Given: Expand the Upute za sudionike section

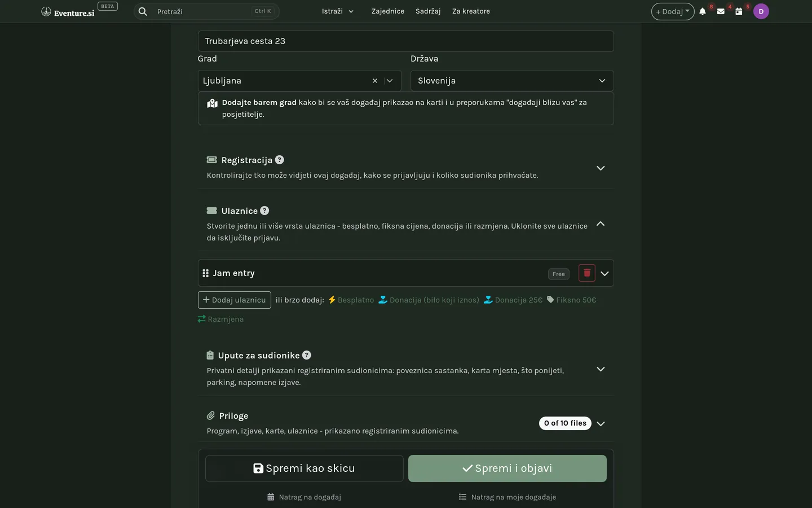Looking at the screenshot, I should tap(601, 369).
